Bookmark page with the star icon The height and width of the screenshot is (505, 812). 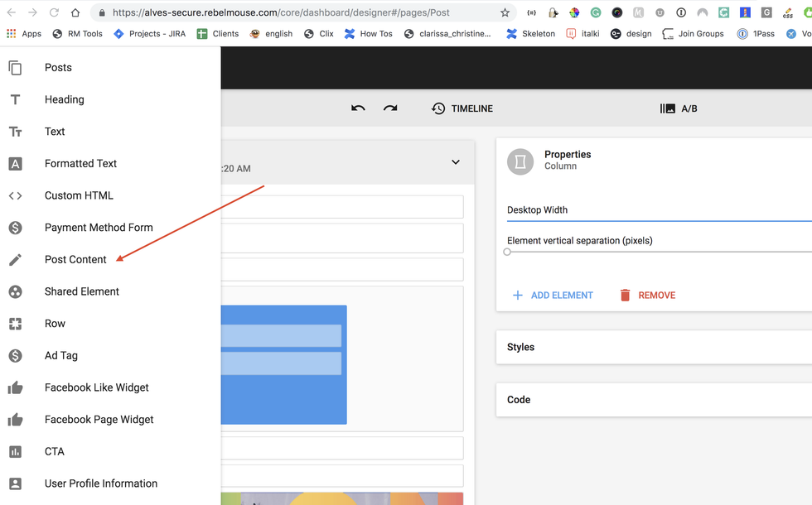(x=505, y=12)
